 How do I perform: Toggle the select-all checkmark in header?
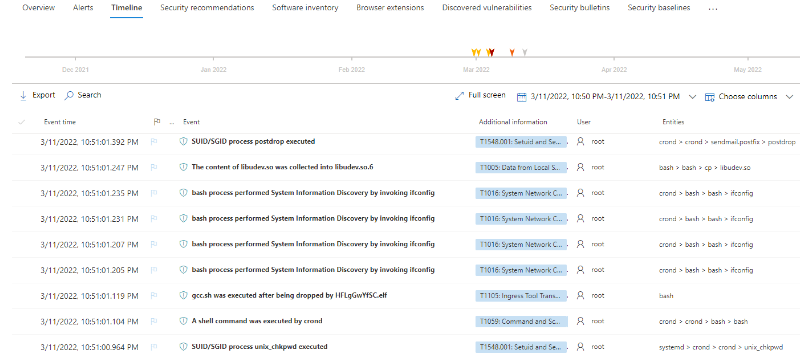click(21, 122)
